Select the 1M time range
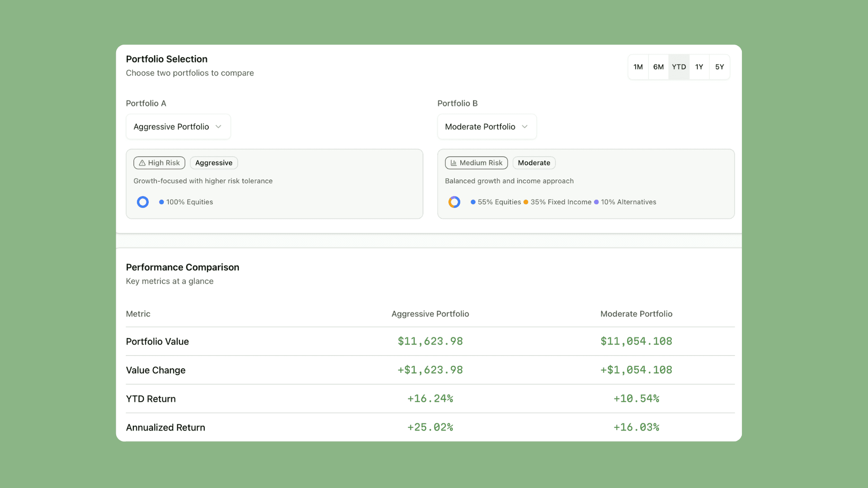The width and height of the screenshot is (868, 488). tap(638, 67)
